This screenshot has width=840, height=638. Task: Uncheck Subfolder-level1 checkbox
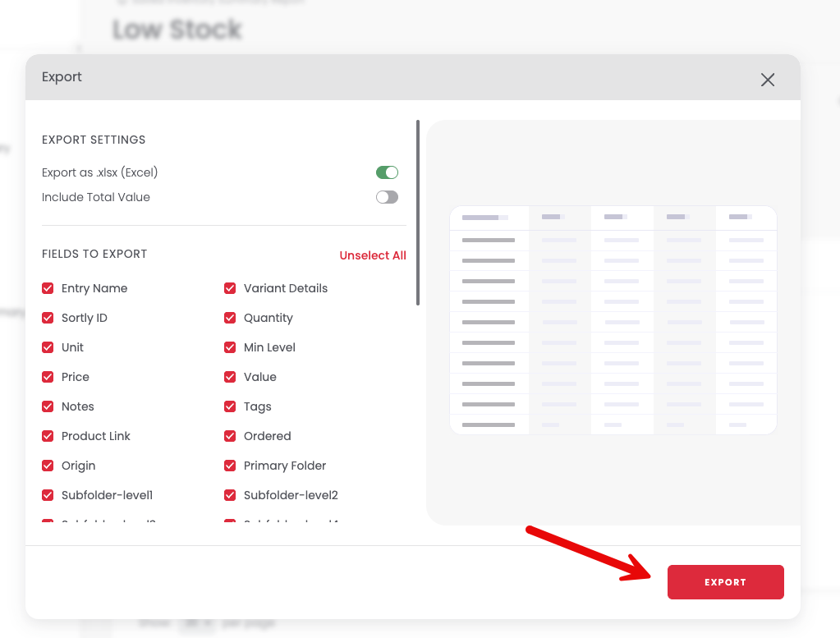(48, 495)
